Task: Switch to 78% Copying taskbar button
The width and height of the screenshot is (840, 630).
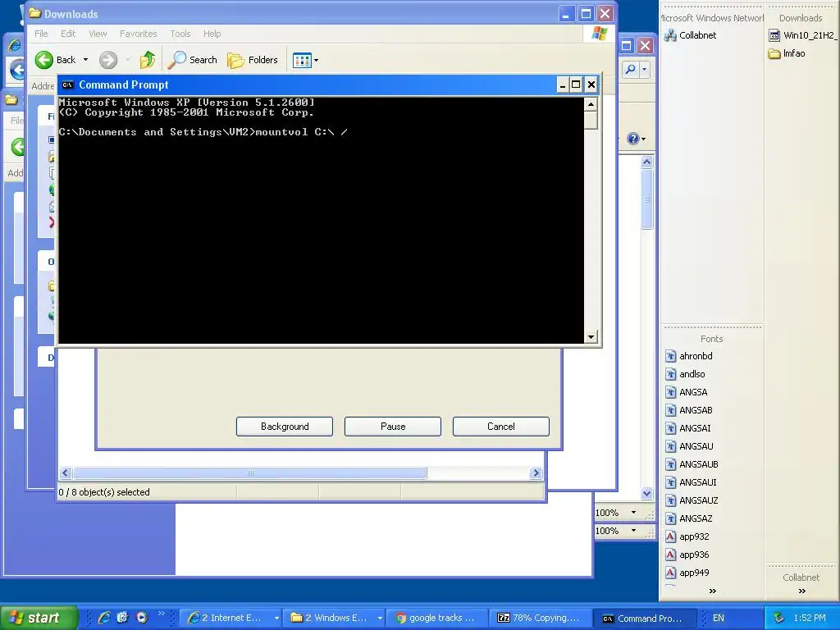Action: [540, 618]
